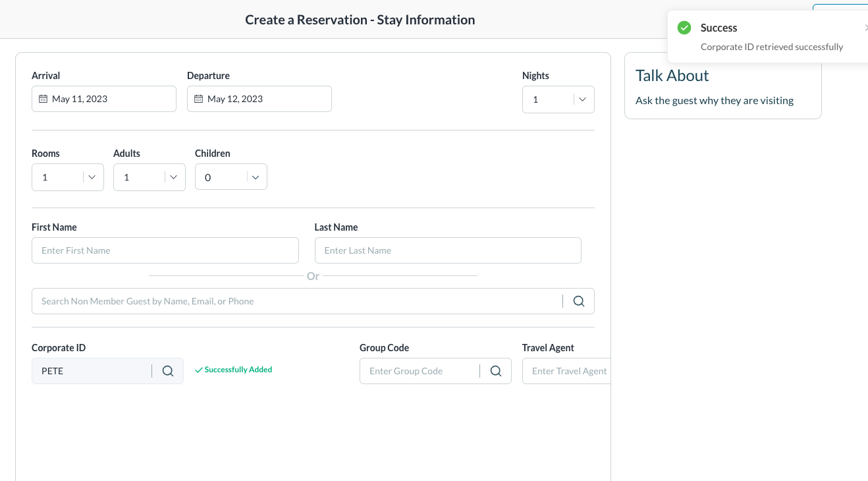The image size is (868, 481).
Task: Click the Departure date calendar icon
Action: click(199, 99)
